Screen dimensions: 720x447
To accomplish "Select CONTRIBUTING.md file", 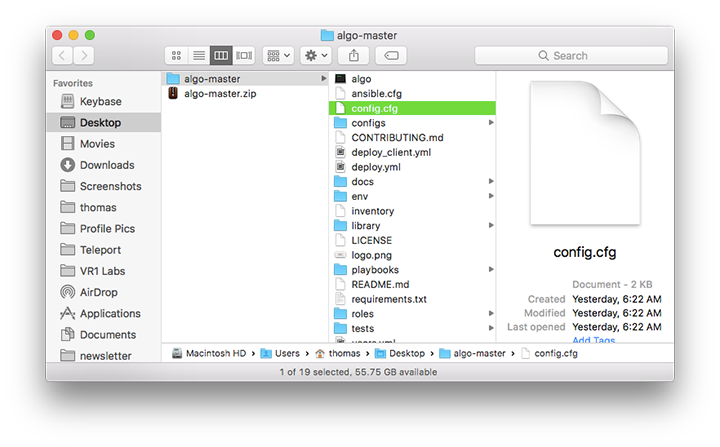I will click(x=412, y=137).
